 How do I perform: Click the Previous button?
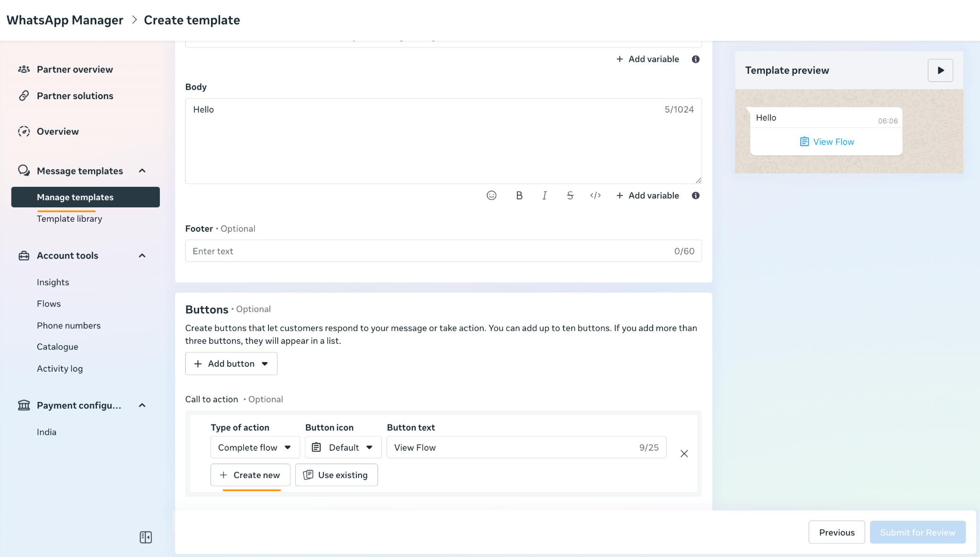coord(836,533)
